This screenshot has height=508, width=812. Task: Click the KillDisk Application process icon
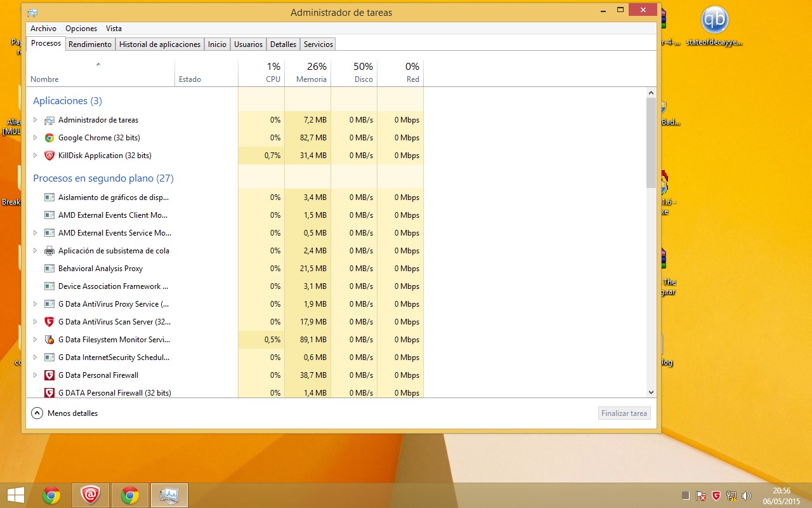(49, 156)
